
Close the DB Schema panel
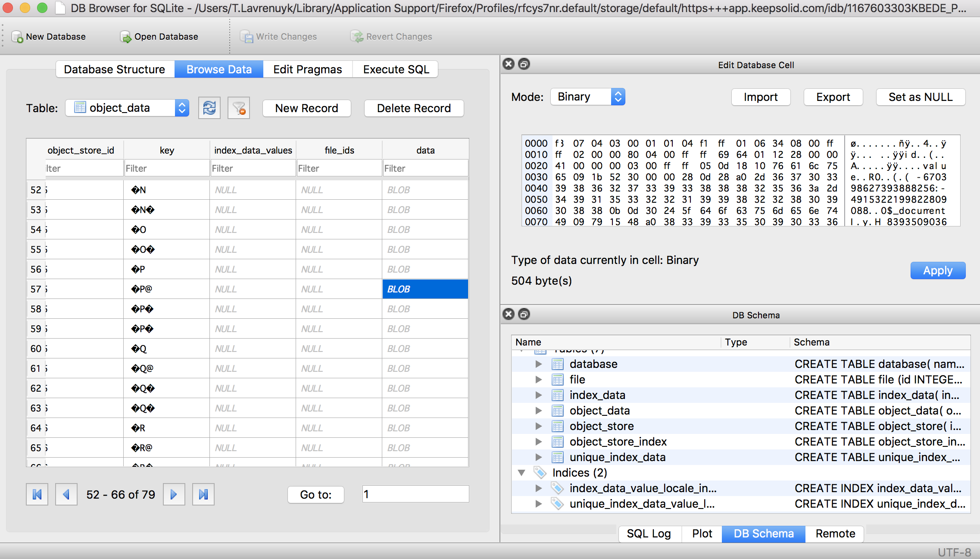click(509, 314)
